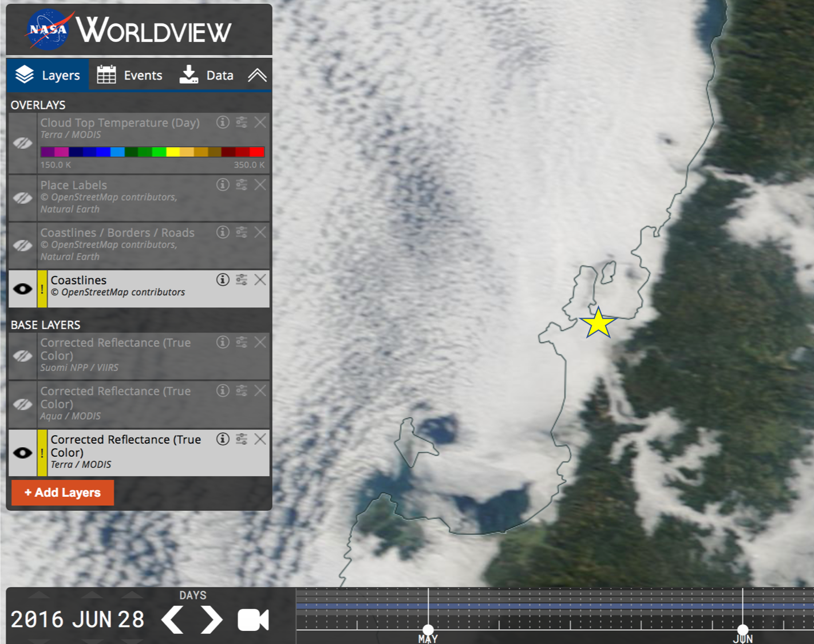Hide the Coastlines overlay layer
814x644 pixels.
coord(23,289)
